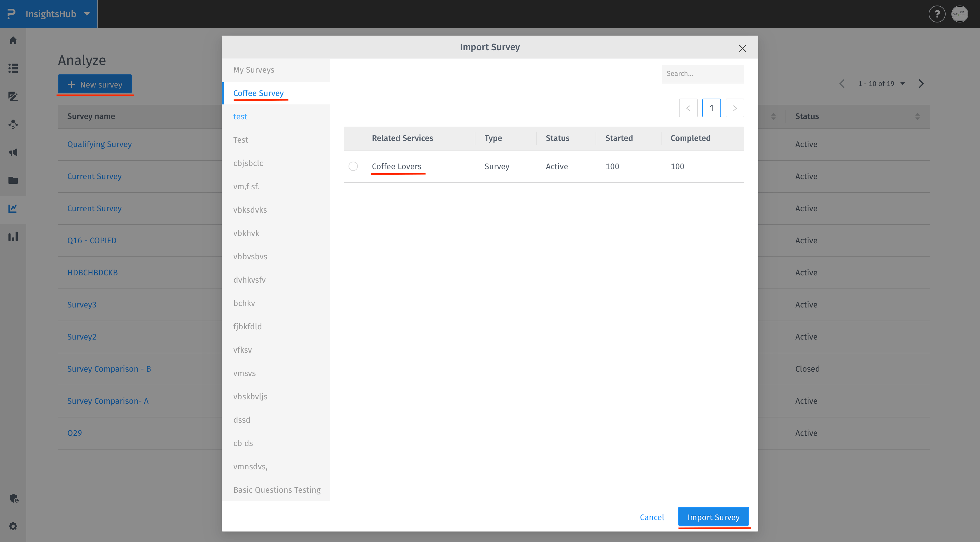Click the help question-mark icon

click(937, 14)
